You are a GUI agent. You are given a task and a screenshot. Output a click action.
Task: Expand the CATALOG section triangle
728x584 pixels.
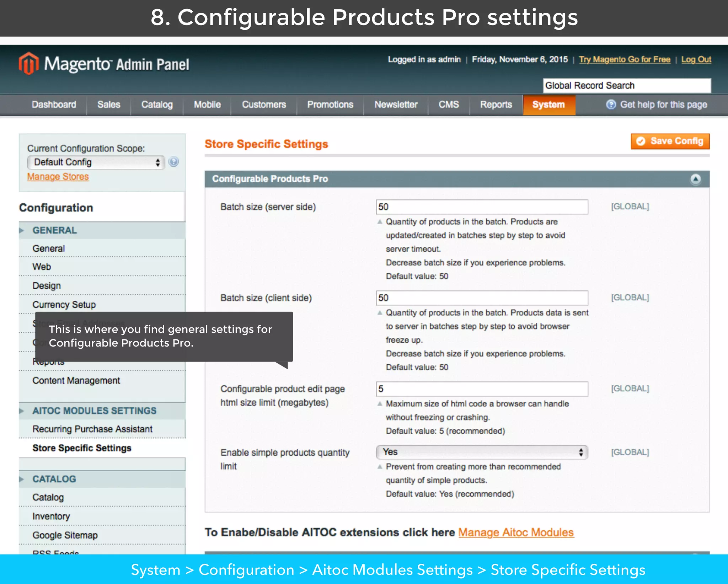click(x=22, y=479)
